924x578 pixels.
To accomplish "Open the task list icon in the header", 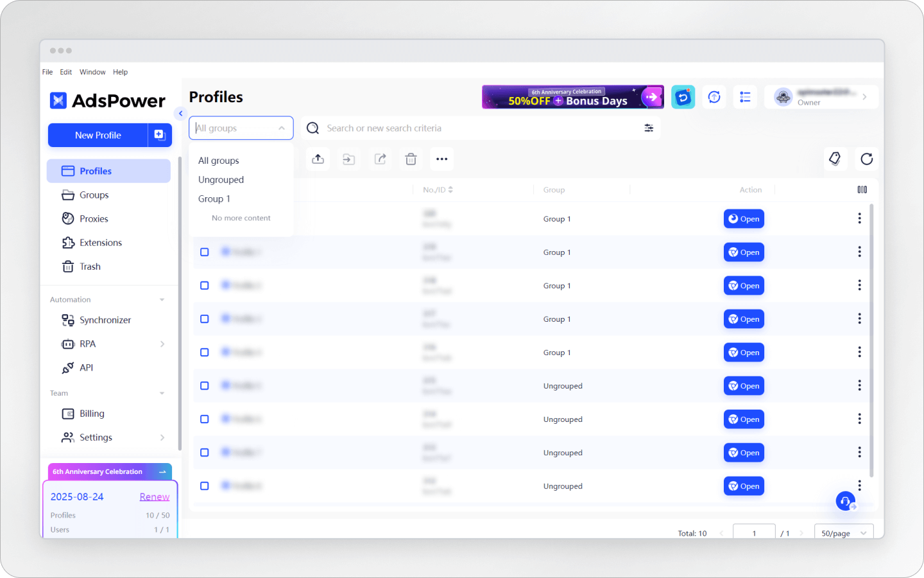I will [x=745, y=97].
